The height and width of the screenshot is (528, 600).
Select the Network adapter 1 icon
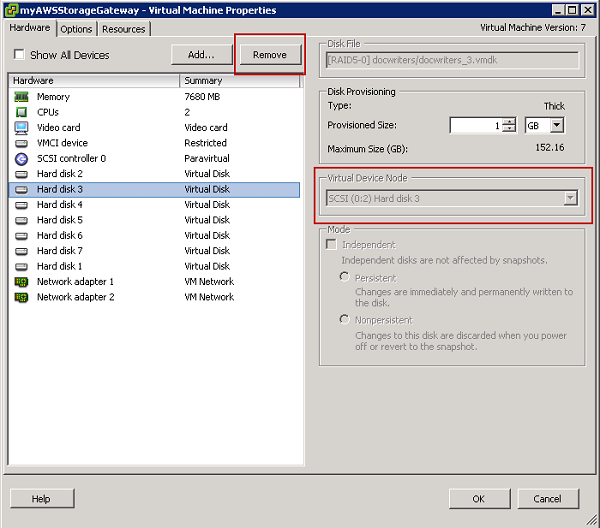21,282
